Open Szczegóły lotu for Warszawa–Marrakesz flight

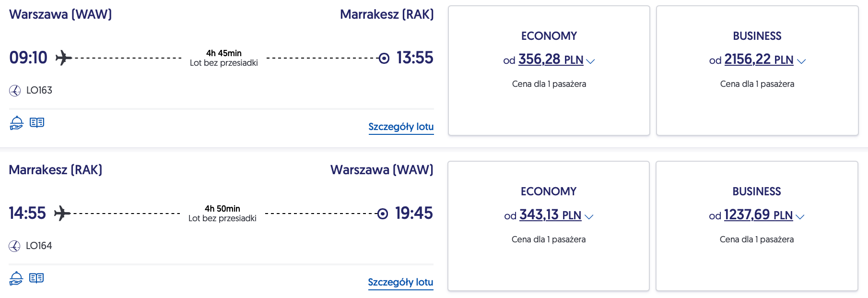401,127
